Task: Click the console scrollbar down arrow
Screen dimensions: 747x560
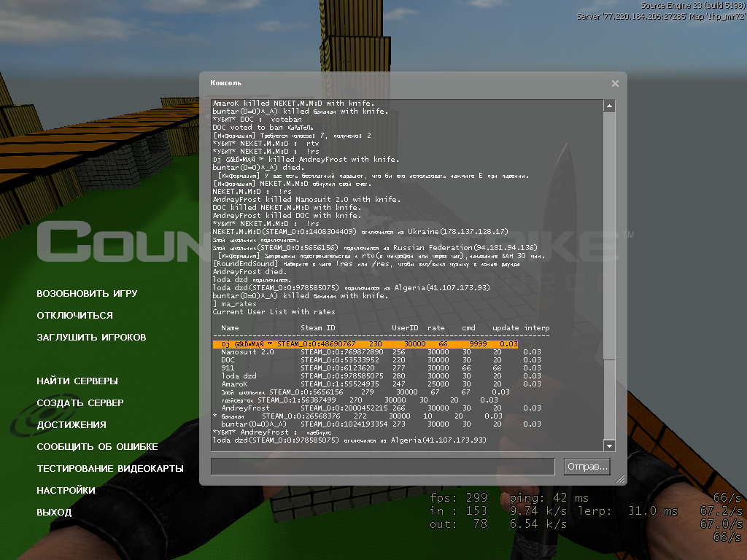Action: [x=609, y=446]
